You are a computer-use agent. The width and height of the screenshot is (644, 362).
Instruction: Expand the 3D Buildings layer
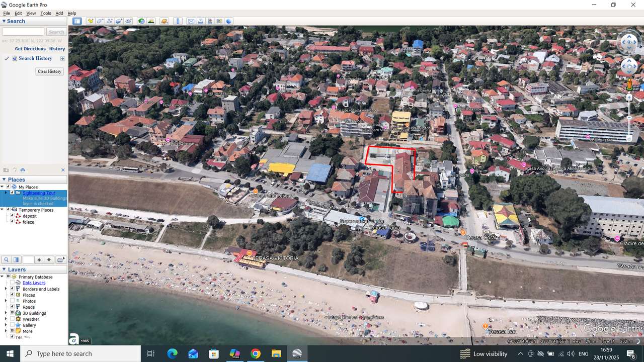(x=6, y=312)
